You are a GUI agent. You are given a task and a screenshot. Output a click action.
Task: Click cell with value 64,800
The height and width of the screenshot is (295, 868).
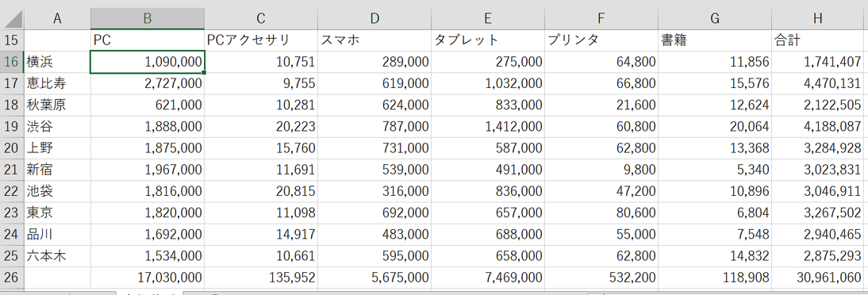[601, 61]
